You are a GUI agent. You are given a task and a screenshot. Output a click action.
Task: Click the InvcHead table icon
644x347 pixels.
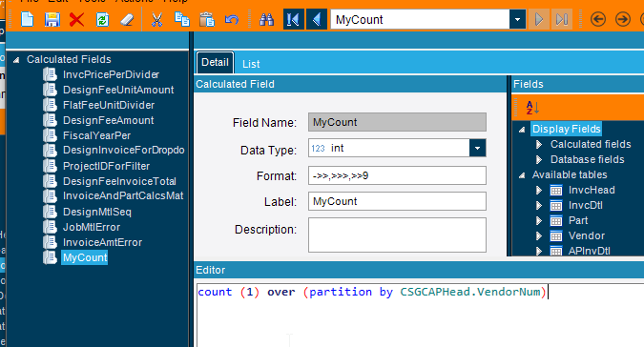click(x=556, y=191)
